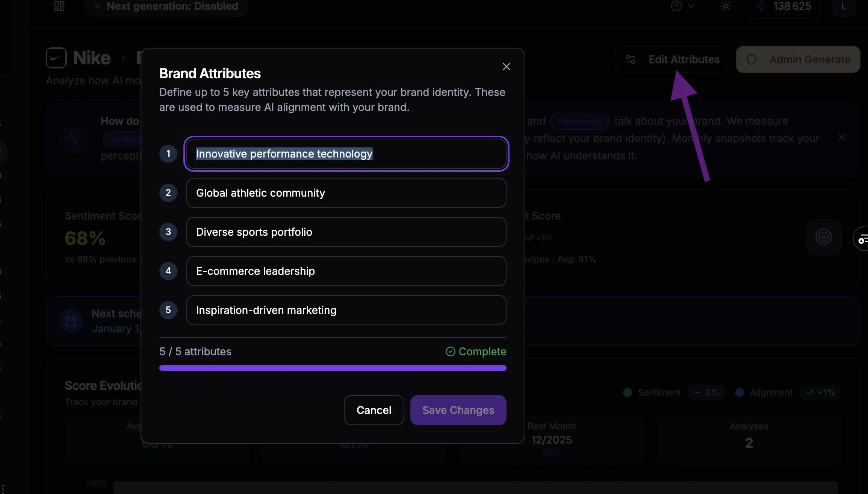The image size is (868, 494).
Task: Expand the help menu chevron
Action: [x=691, y=6]
